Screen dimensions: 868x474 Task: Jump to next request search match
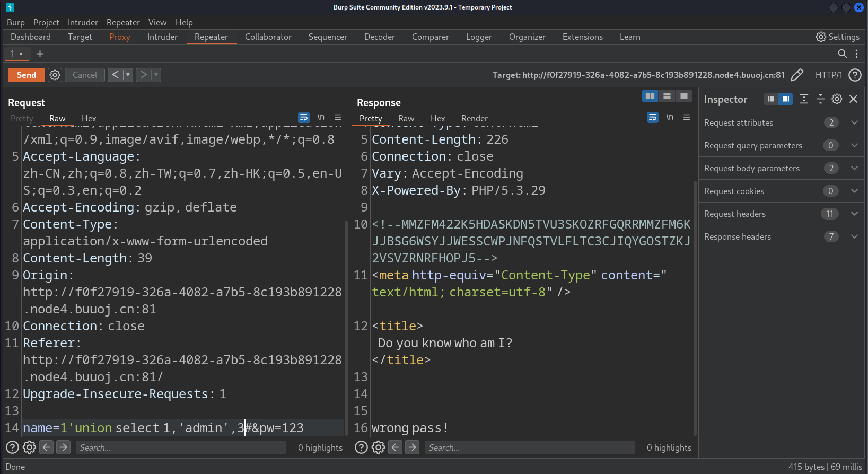[x=64, y=447]
